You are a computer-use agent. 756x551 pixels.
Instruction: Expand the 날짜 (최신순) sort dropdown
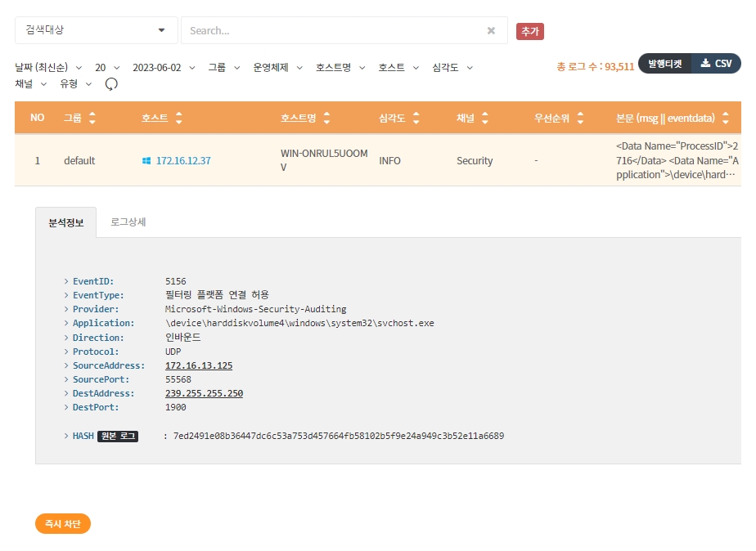point(48,68)
